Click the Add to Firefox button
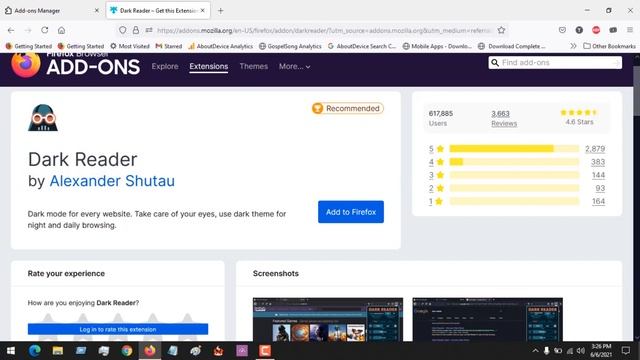This screenshot has height=360, width=640. [x=351, y=212]
